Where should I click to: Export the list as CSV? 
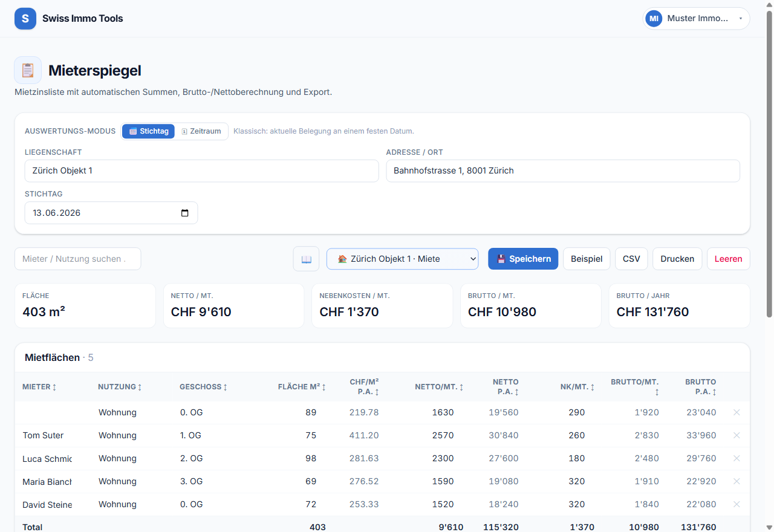tap(631, 259)
